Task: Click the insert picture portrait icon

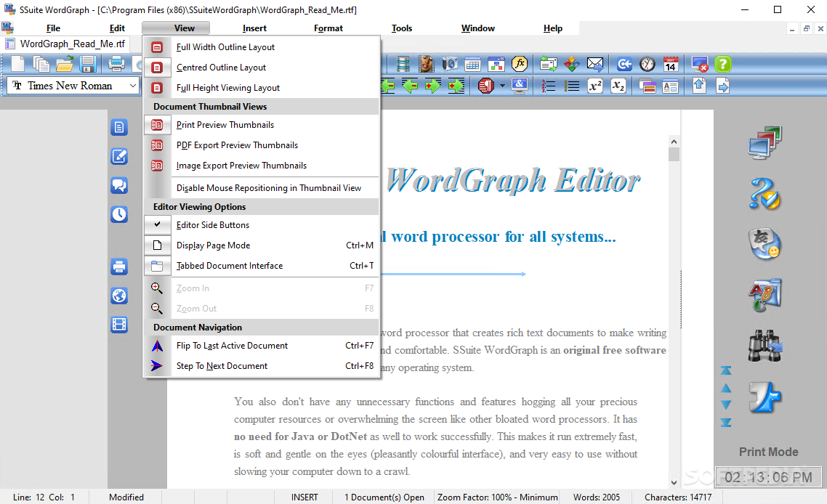Action: click(x=426, y=65)
